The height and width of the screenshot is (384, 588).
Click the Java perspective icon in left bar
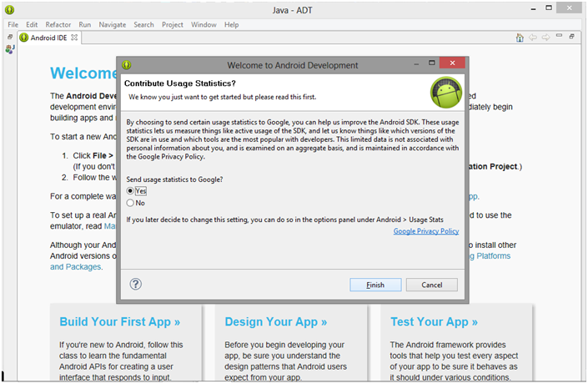click(x=10, y=49)
